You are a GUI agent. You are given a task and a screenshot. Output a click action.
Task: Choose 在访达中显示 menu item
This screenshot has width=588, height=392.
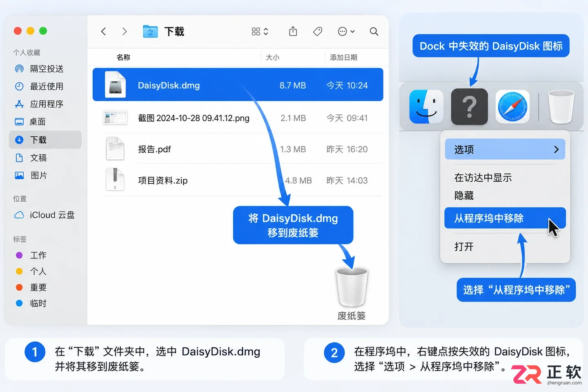483,178
